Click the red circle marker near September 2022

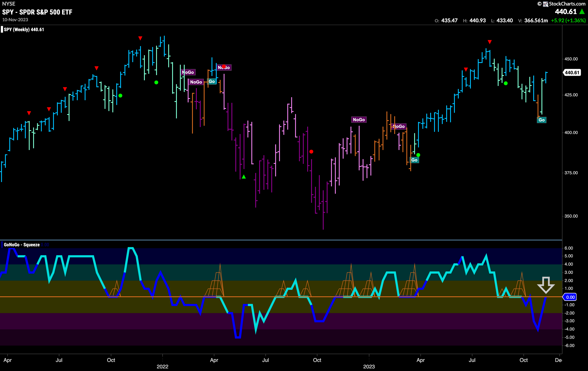tap(311, 152)
